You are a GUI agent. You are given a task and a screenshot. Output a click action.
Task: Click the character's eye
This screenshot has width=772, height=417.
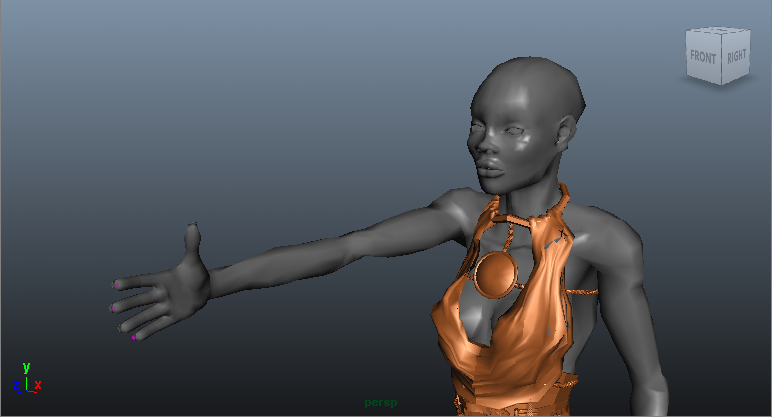(x=514, y=133)
